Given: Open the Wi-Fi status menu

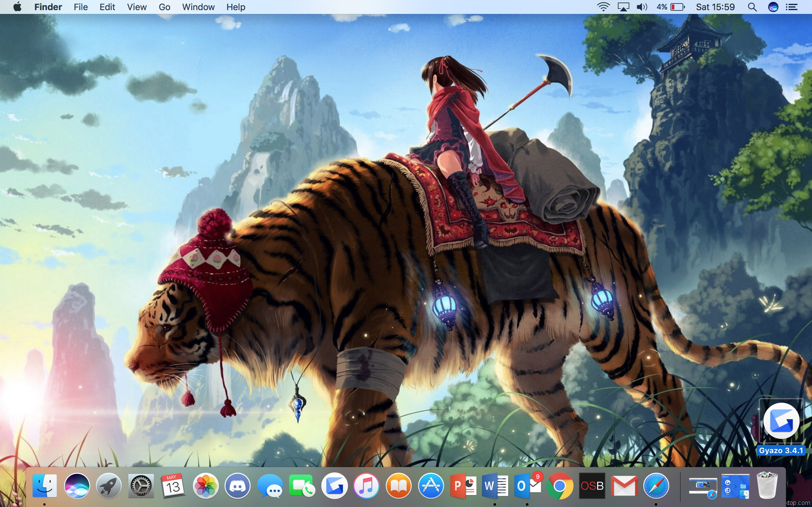Looking at the screenshot, I should click(603, 7).
